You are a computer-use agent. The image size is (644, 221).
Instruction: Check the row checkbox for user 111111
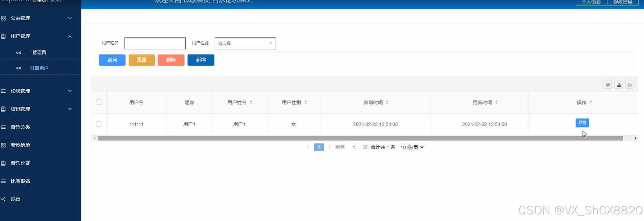pos(99,124)
